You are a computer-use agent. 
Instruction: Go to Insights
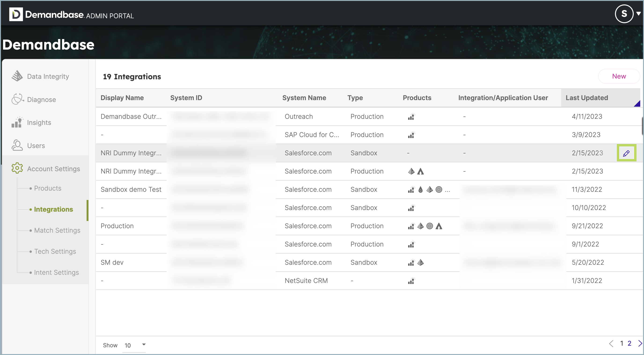coord(39,122)
